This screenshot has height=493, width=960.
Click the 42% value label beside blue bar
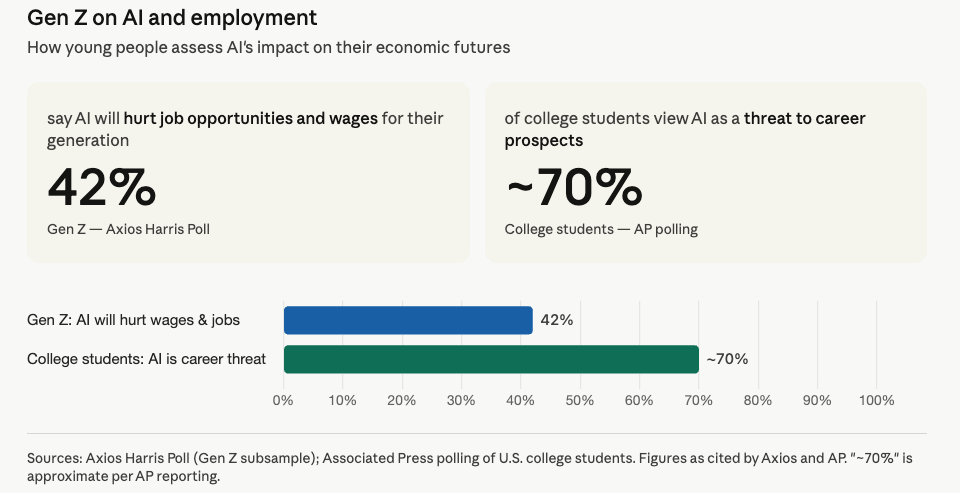[x=557, y=320]
